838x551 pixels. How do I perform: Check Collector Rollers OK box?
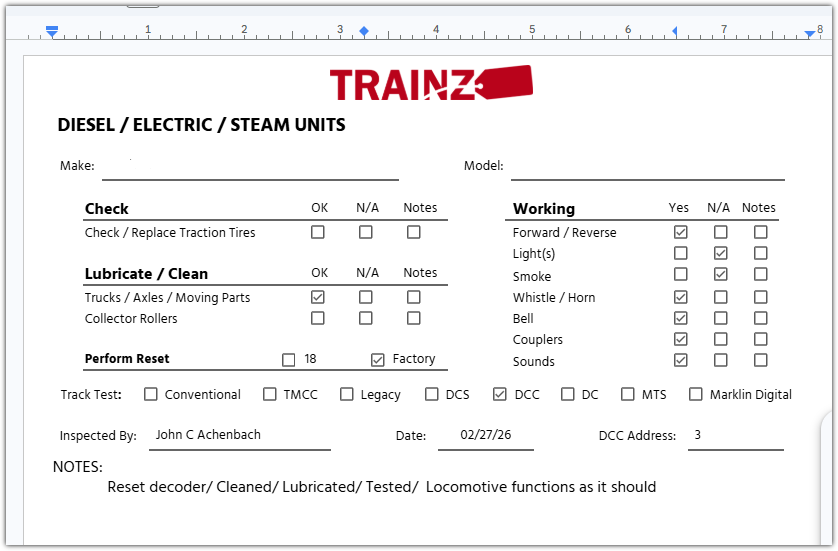pyautogui.click(x=318, y=319)
